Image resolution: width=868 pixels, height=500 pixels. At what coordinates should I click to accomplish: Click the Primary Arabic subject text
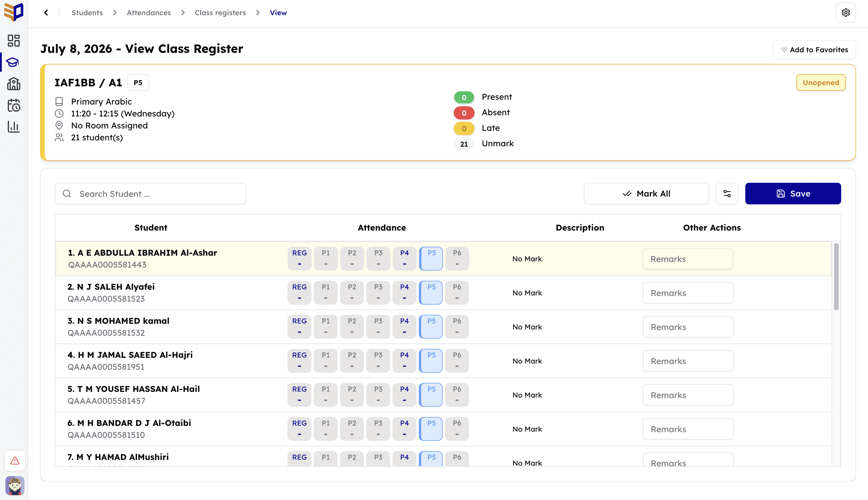tap(101, 102)
